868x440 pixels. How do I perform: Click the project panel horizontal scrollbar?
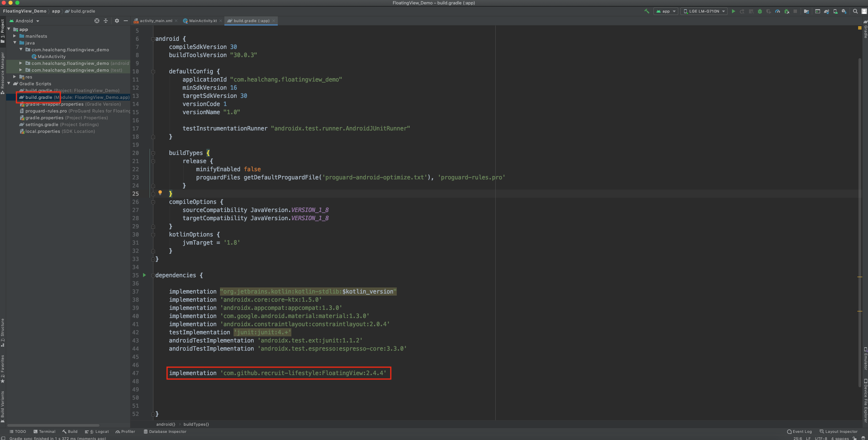coord(53,425)
